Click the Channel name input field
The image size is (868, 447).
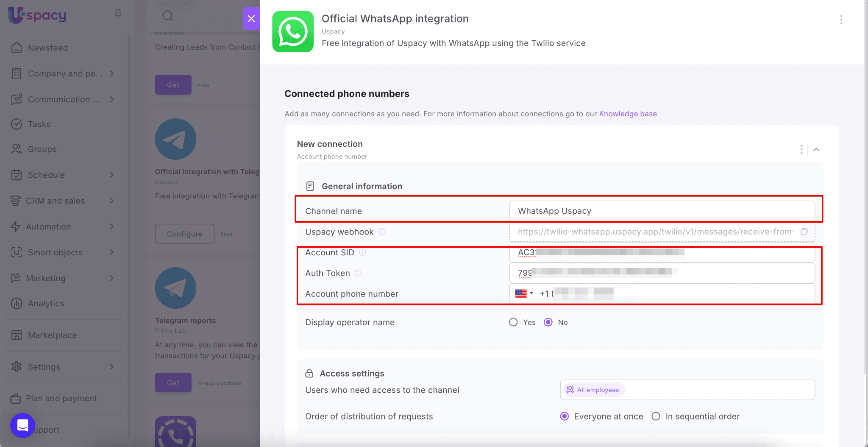(661, 211)
